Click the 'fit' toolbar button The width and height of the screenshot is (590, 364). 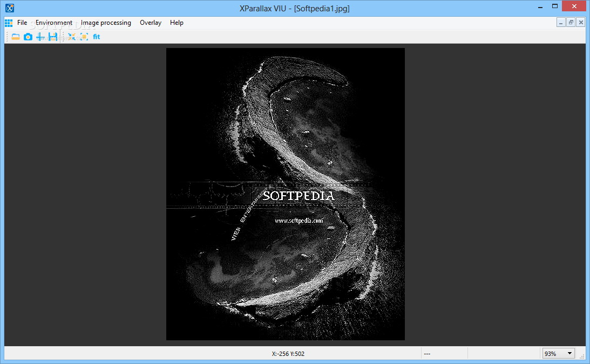pos(96,37)
